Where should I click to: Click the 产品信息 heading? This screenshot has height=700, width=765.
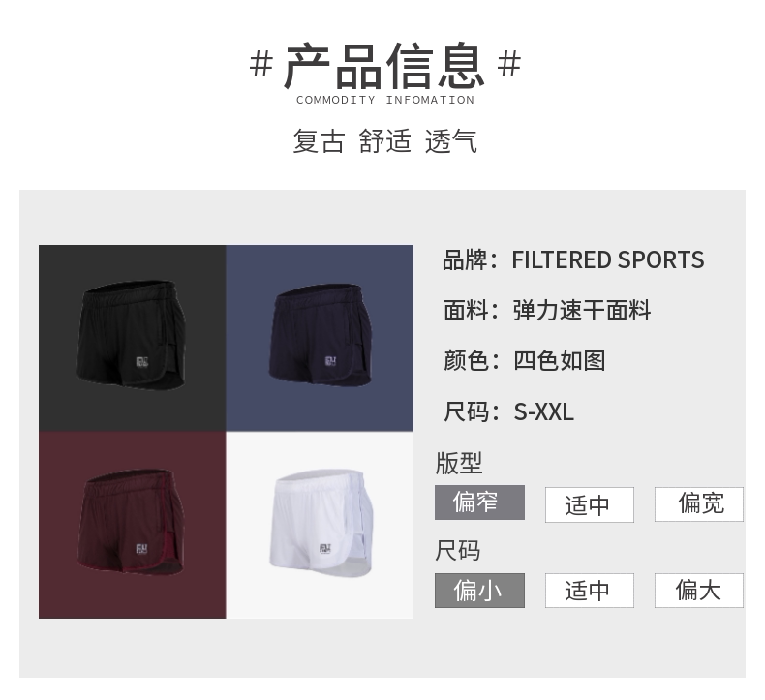point(385,66)
